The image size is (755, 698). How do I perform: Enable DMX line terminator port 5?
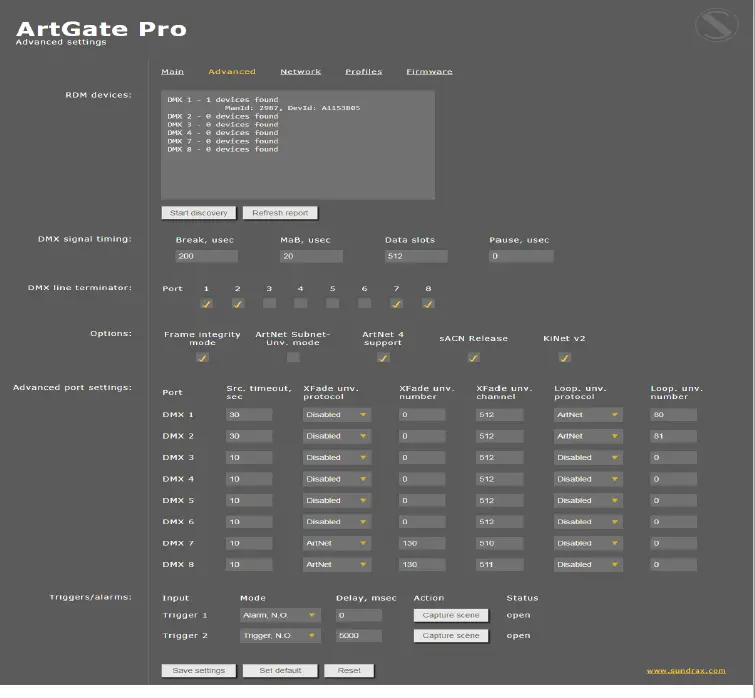(x=332, y=303)
